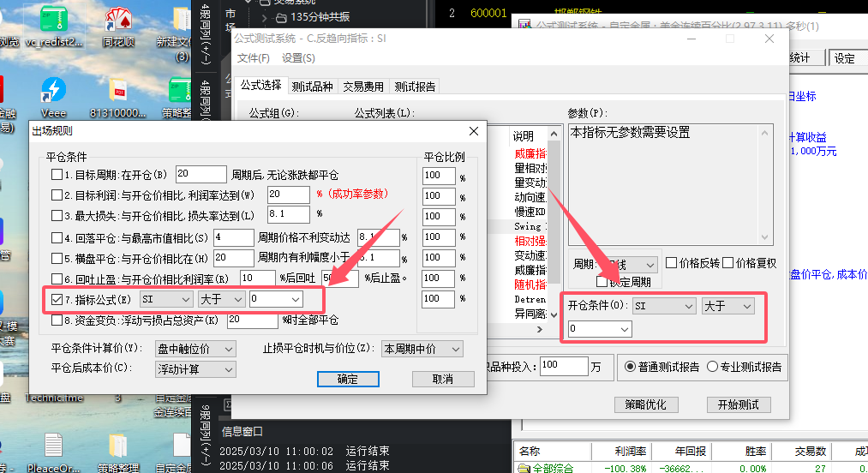Open the SI dropdown in 指标公式 row
The image size is (868, 473).
click(x=166, y=299)
